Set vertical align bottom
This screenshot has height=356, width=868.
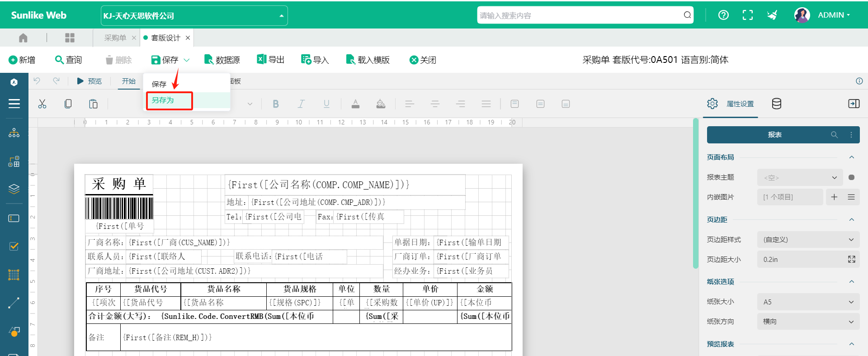point(566,104)
